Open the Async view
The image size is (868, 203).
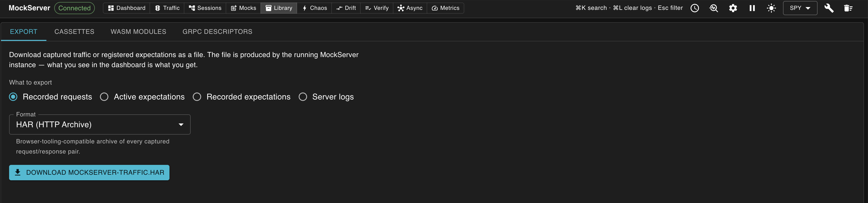(410, 8)
